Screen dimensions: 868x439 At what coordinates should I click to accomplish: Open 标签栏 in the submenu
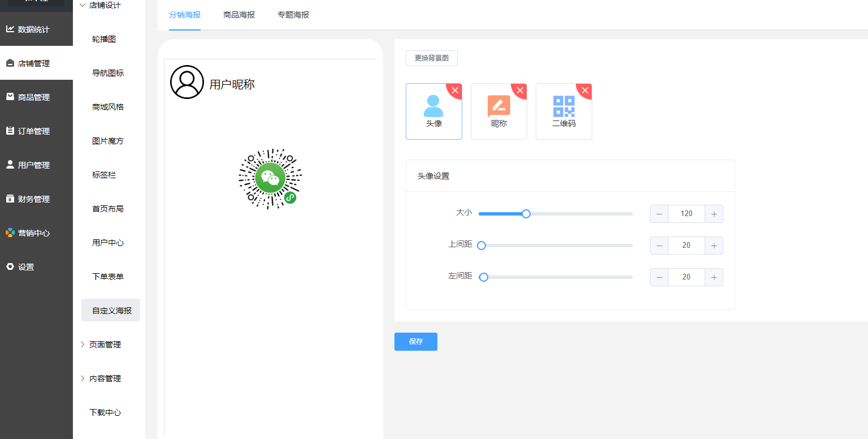(x=104, y=175)
